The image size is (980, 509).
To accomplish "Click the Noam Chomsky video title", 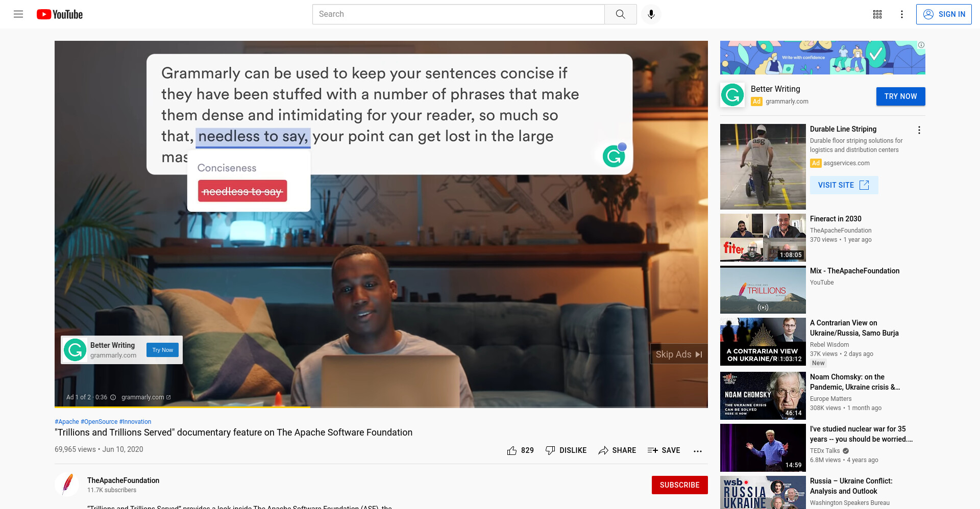I will coord(855,382).
